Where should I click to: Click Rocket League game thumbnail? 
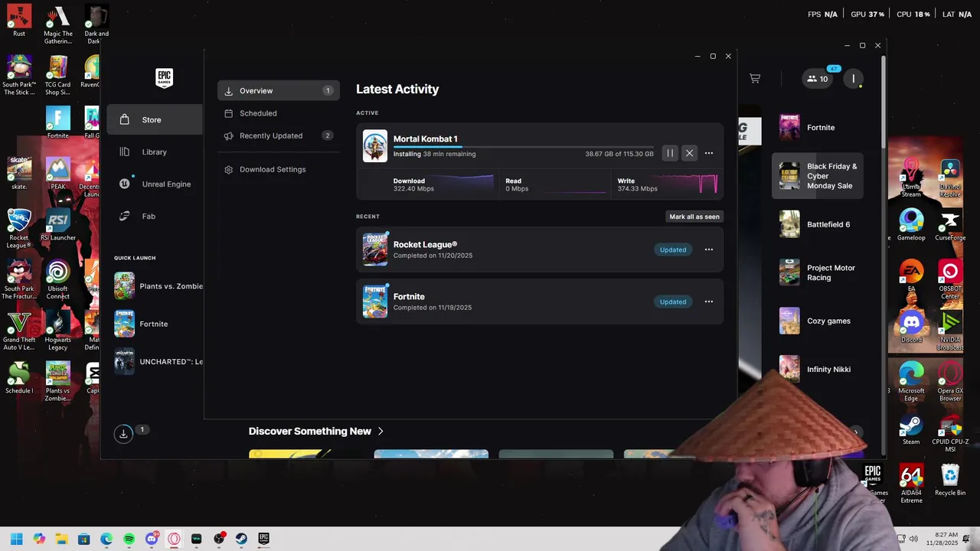(x=375, y=249)
